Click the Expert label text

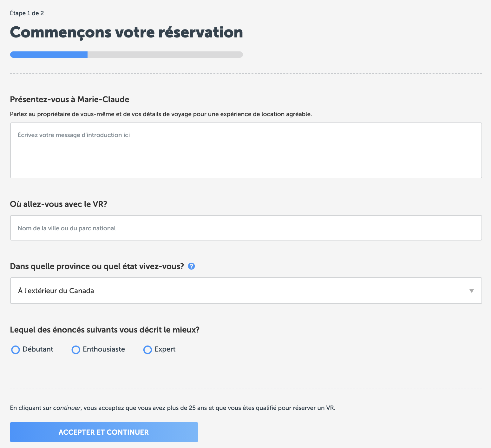(x=165, y=349)
